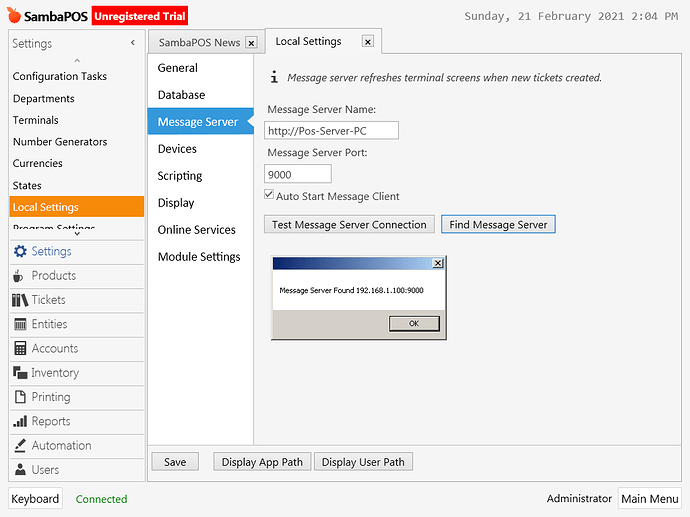Open the Products category label
Screen dimensions: 690x517
pos(54,276)
